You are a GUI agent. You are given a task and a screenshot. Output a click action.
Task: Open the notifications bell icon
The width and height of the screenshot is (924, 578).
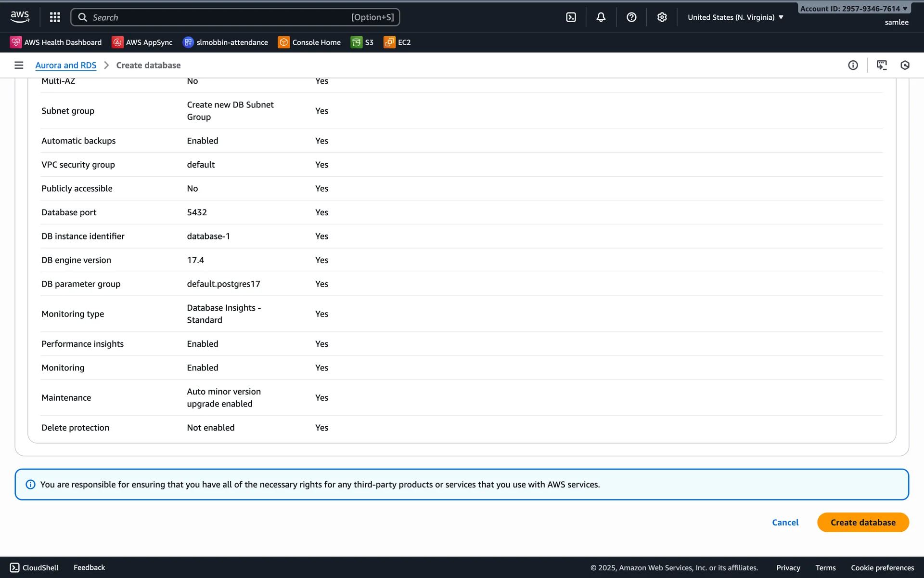(x=601, y=17)
